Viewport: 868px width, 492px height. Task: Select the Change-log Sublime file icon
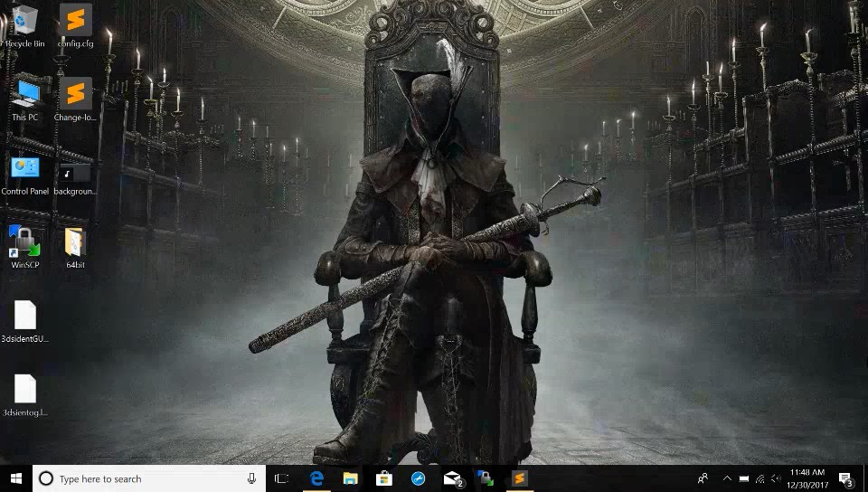(x=75, y=95)
